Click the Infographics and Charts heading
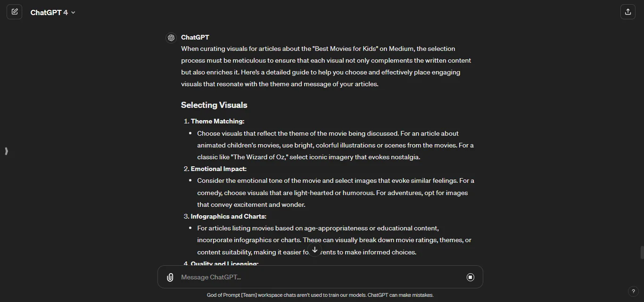Viewport: 644px width, 302px height. pyautogui.click(x=228, y=216)
